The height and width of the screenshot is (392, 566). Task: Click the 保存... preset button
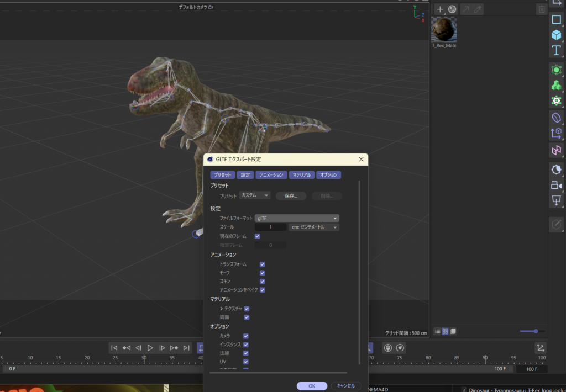click(291, 195)
